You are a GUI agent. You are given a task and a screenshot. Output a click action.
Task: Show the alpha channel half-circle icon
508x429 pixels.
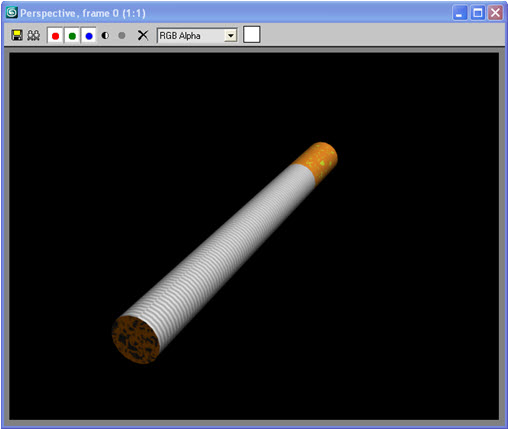click(105, 35)
